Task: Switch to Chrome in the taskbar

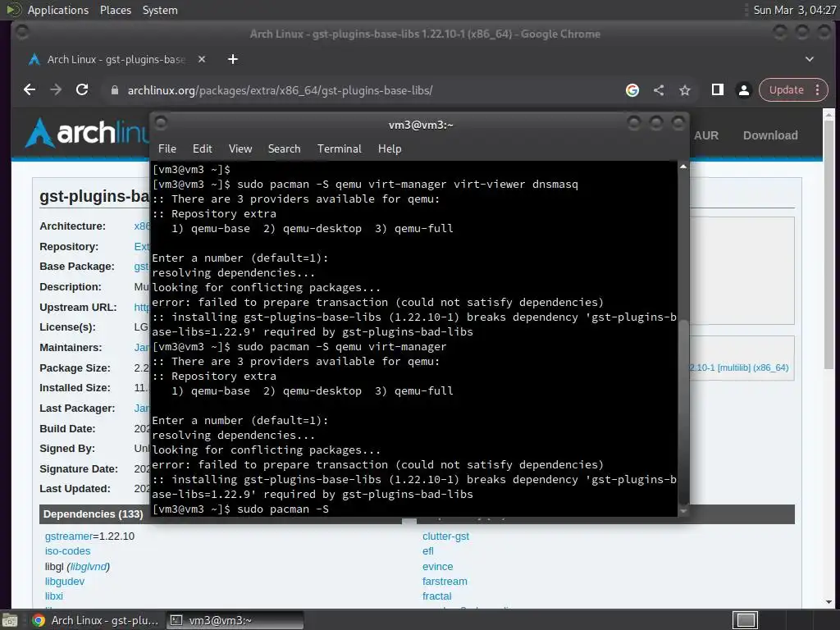Action: [95, 620]
